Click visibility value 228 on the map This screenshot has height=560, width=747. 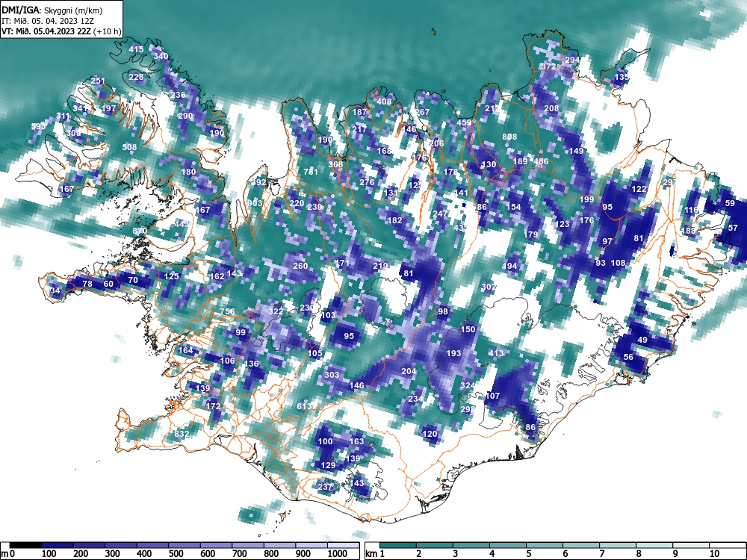136,77
